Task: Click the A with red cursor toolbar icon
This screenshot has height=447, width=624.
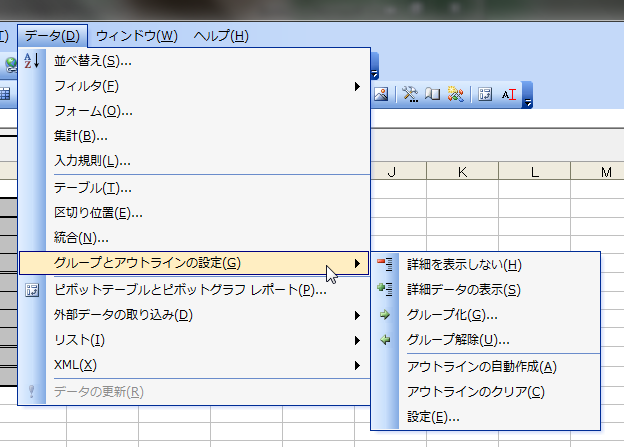Action: (509, 94)
